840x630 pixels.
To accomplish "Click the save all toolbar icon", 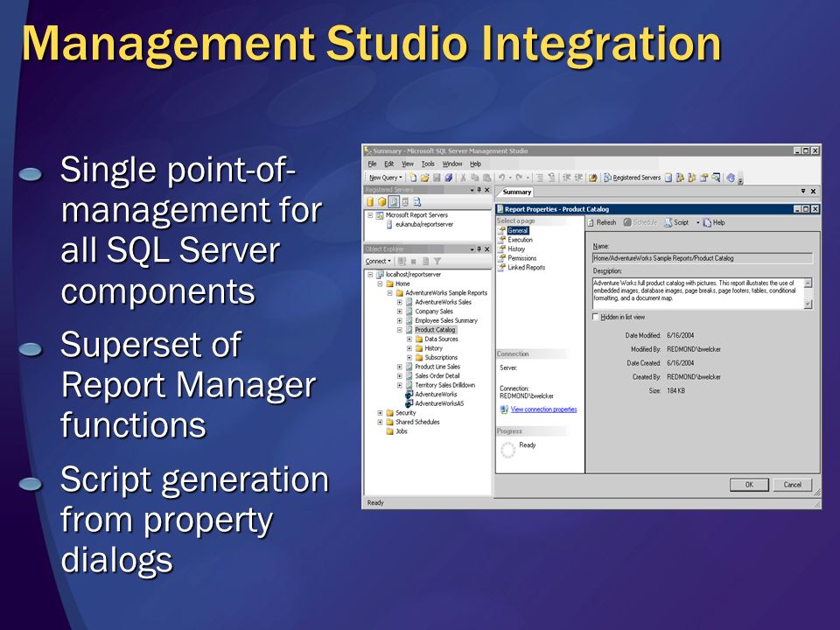I will click(x=448, y=178).
